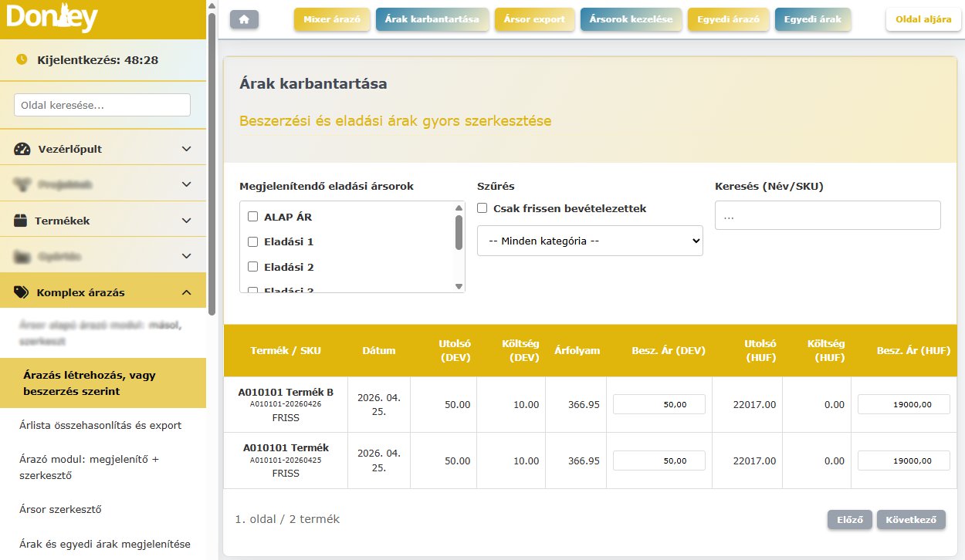This screenshot has width=965, height=560.
Task: Check the Eladási 1 price list
Action: click(252, 241)
